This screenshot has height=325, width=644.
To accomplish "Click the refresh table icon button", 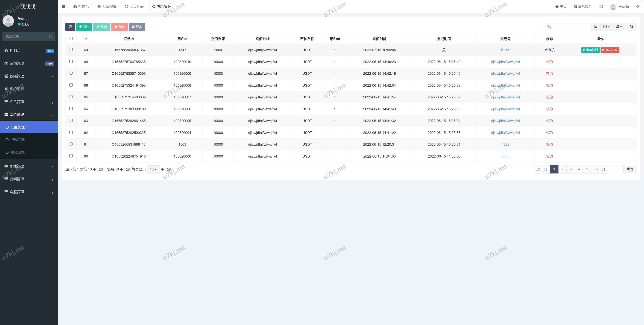I will (70, 27).
